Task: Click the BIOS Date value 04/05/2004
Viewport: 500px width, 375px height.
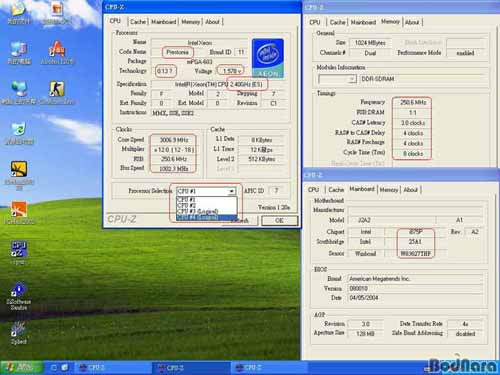Action: pyautogui.click(x=415, y=297)
